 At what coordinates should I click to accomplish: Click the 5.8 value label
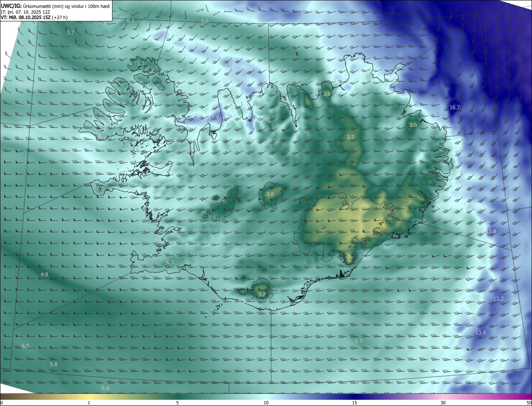(54, 364)
